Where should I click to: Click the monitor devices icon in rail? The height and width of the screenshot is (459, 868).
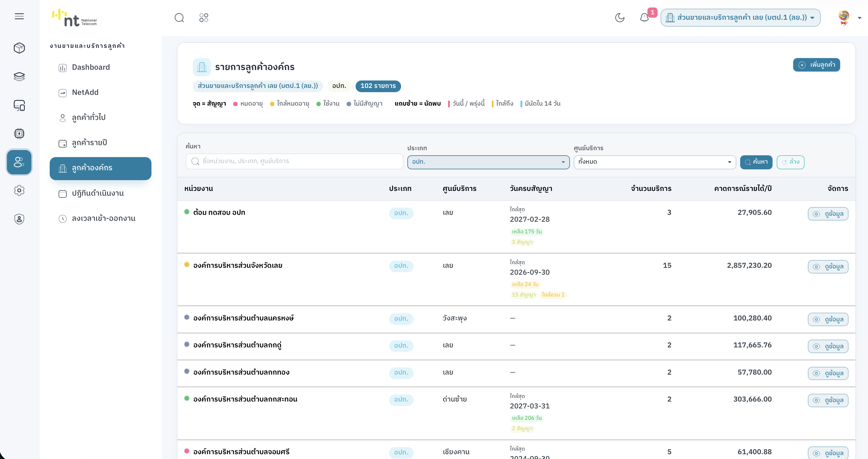19,105
